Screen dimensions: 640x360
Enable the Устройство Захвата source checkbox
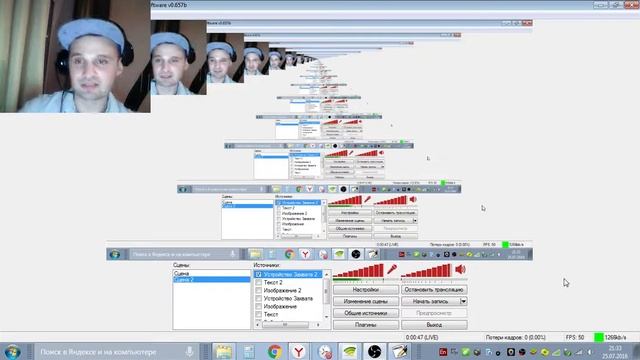click(x=258, y=298)
